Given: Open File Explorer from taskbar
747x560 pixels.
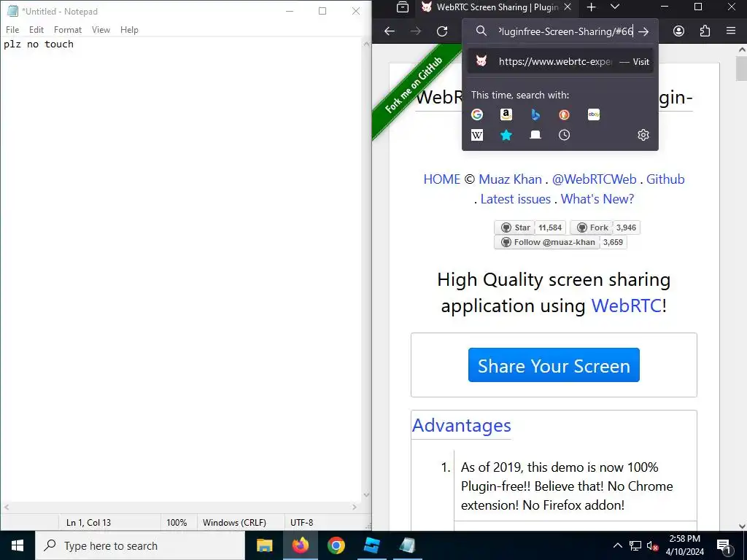Looking at the screenshot, I should [x=264, y=545].
